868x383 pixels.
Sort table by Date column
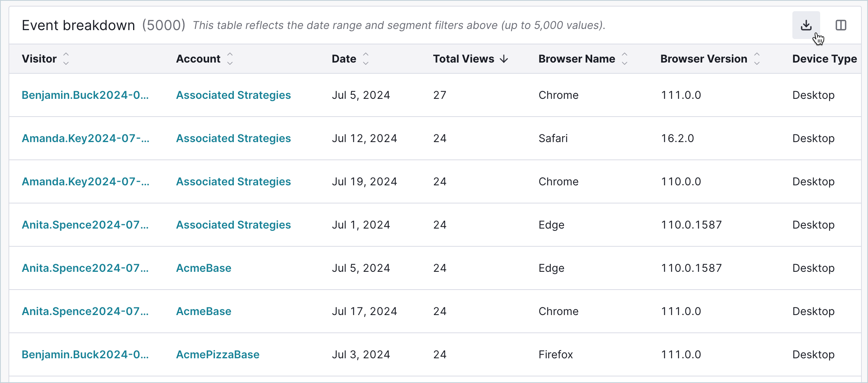click(366, 59)
